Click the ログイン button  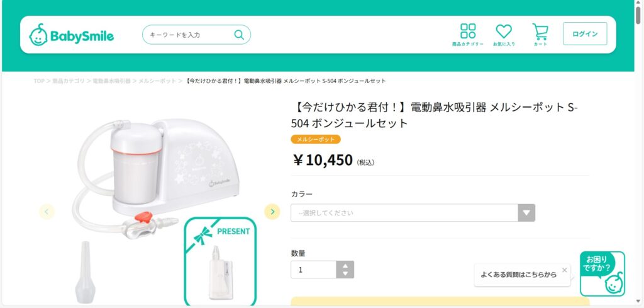pyautogui.click(x=585, y=34)
